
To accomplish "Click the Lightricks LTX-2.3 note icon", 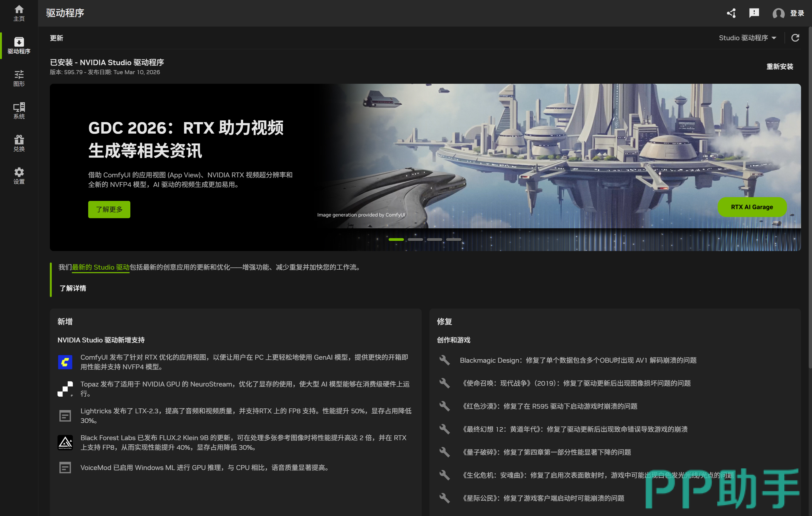I will click(65, 416).
